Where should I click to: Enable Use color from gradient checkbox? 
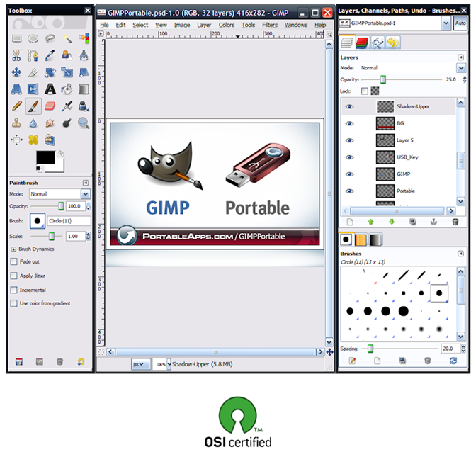13,303
